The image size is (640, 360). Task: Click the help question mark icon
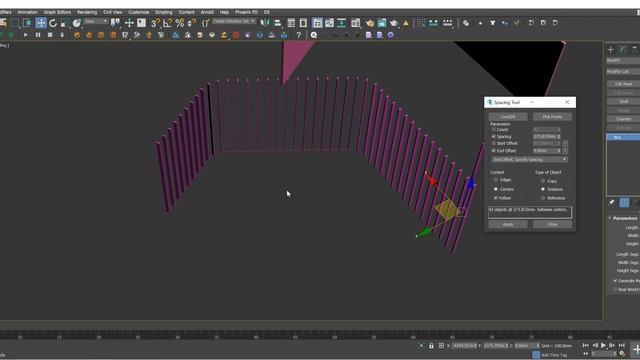(299, 35)
